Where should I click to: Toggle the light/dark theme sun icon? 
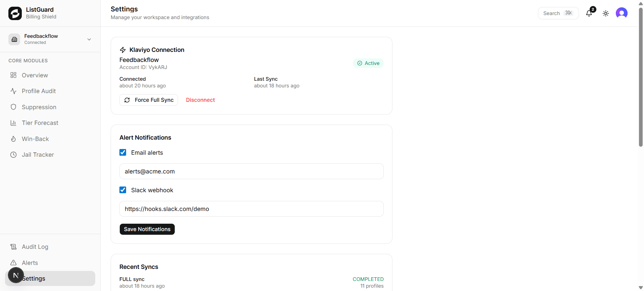click(606, 13)
